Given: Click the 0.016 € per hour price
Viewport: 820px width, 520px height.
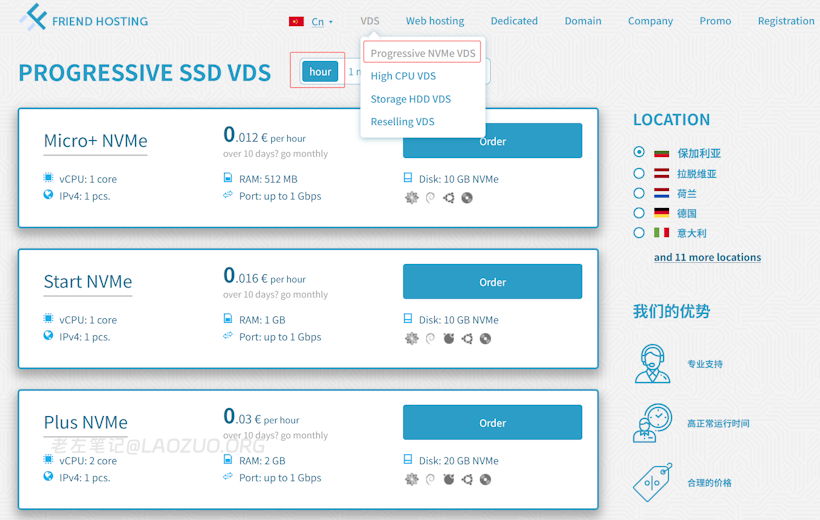Looking at the screenshot, I should click(264, 276).
